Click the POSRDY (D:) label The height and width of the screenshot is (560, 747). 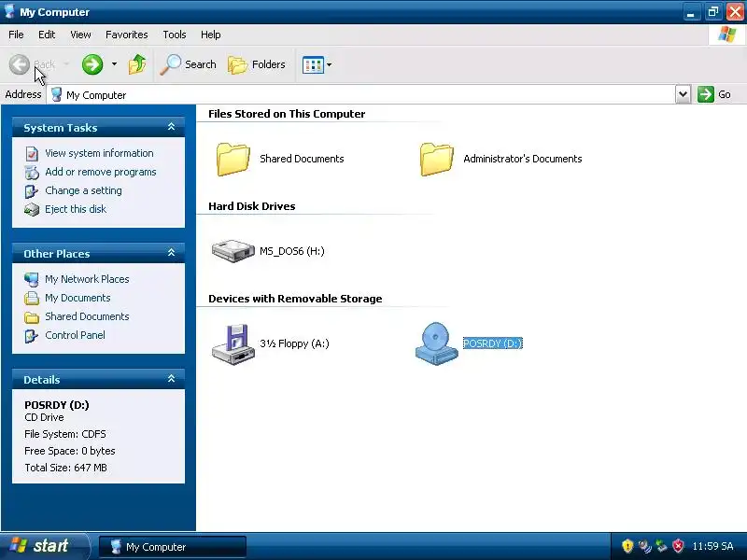(x=493, y=343)
